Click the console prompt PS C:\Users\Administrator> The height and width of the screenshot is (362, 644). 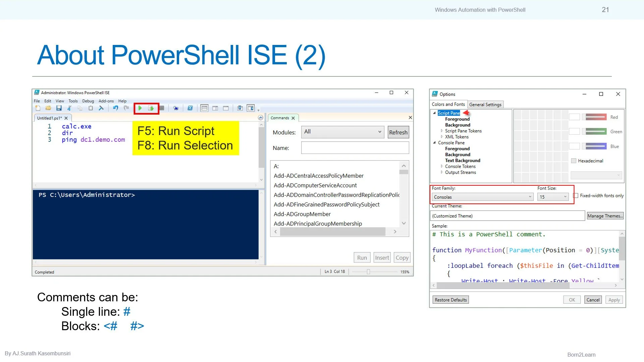point(87,195)
